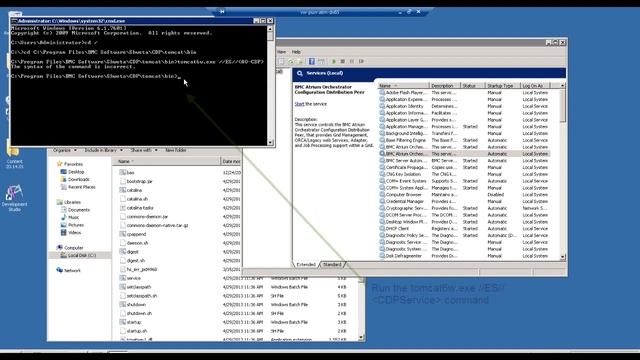Sort services by Status column header
This screenshot has height=360, width=640.
(x=473, y=86)
